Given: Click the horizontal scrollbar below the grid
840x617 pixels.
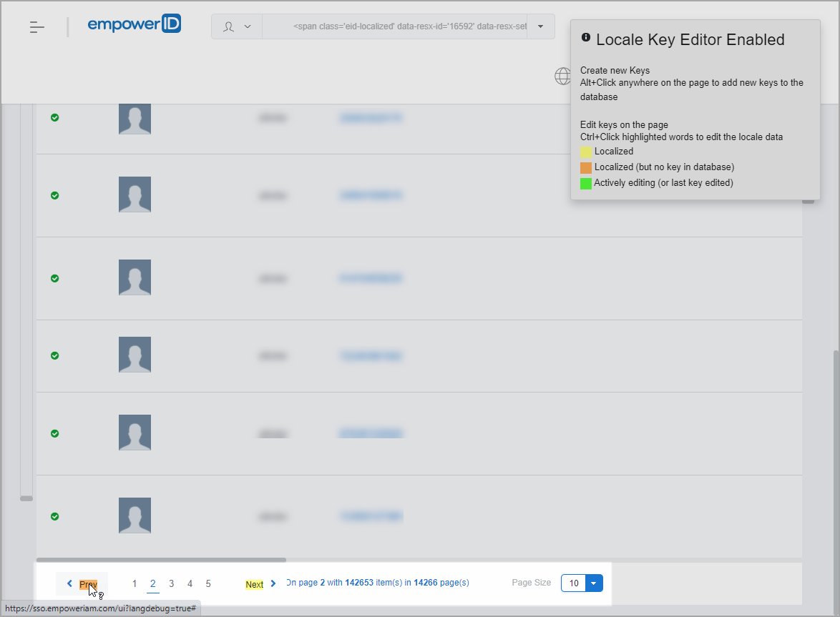Looking at the screenshot, I should coord(161,560).
